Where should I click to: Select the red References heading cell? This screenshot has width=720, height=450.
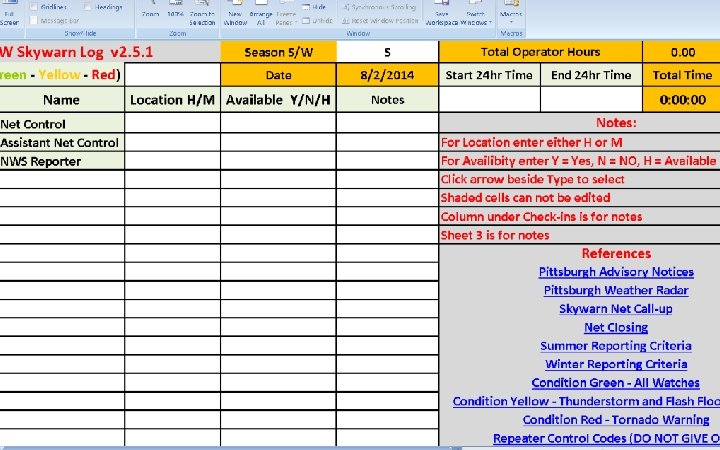[x=579, y=253]
